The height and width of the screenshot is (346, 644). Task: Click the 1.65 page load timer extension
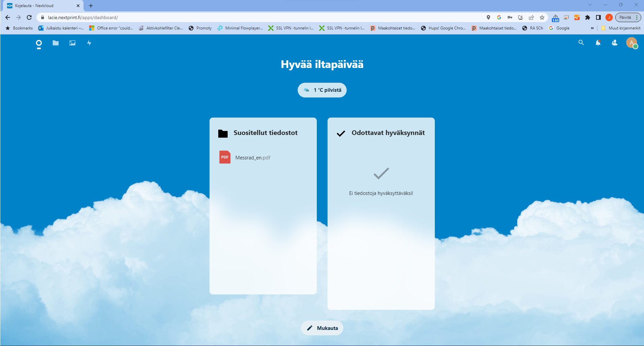[x=555, y=18]
